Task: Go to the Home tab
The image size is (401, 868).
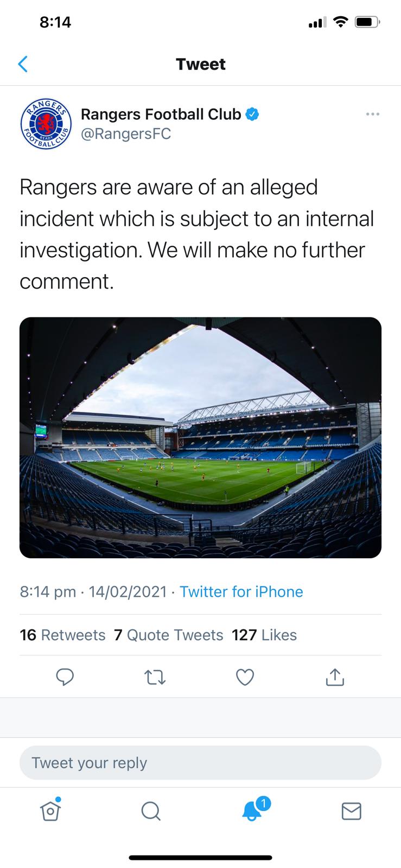Action: pos(50,810)
